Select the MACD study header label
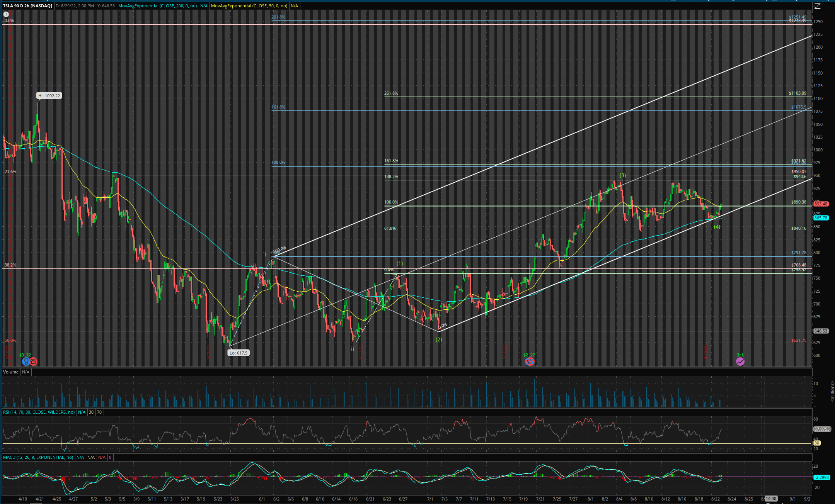Viewport: 835px width, 504px height. tap(38, 457)
